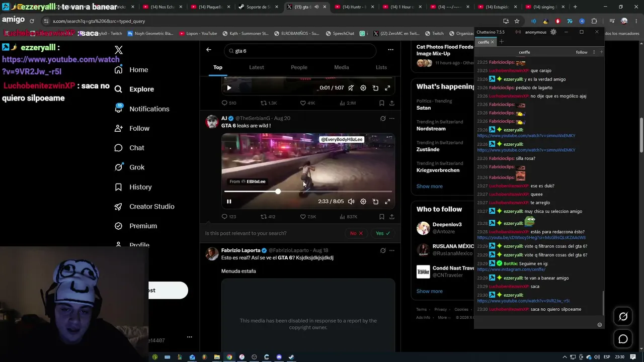Switch to the Top search tab
644x362 pixels.
218,67
